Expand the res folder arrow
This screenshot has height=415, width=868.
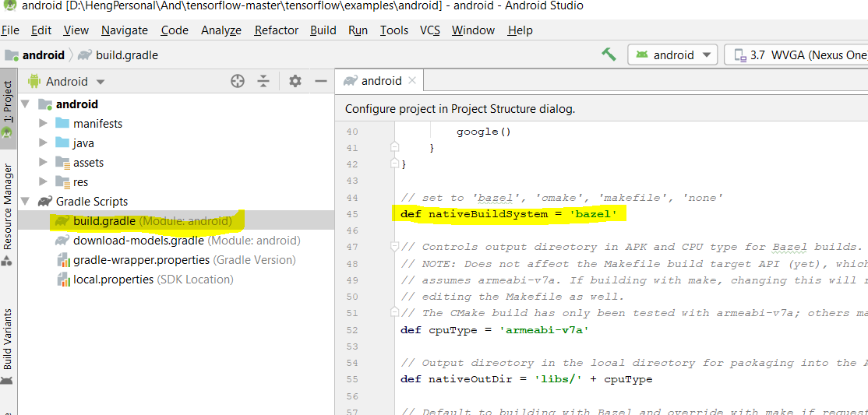[43, 181]
